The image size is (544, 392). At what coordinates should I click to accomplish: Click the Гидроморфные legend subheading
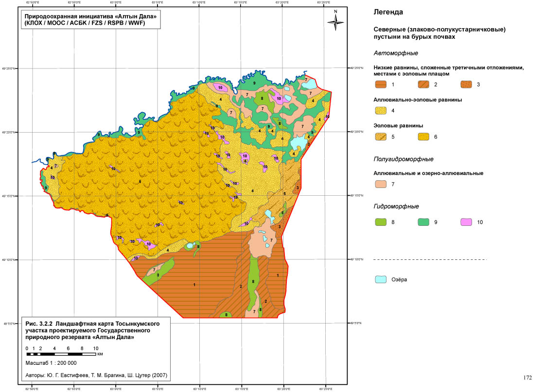[396, 206]
